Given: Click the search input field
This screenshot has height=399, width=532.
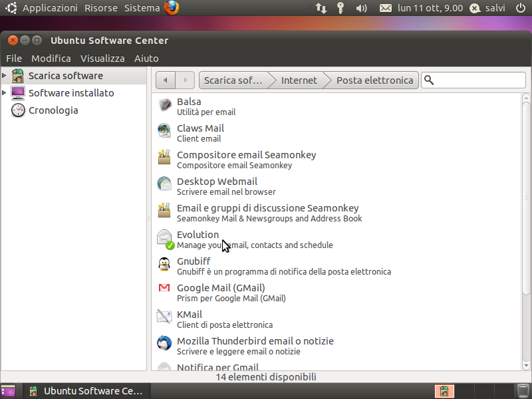Looking at the screenshot, I should (473, 80).
